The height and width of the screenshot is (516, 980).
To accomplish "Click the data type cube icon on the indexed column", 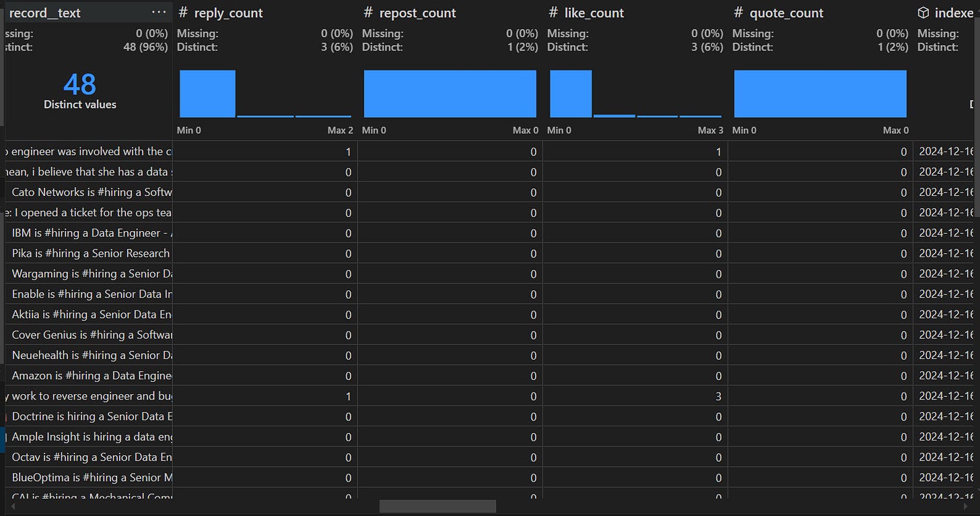I will (923, 12).
